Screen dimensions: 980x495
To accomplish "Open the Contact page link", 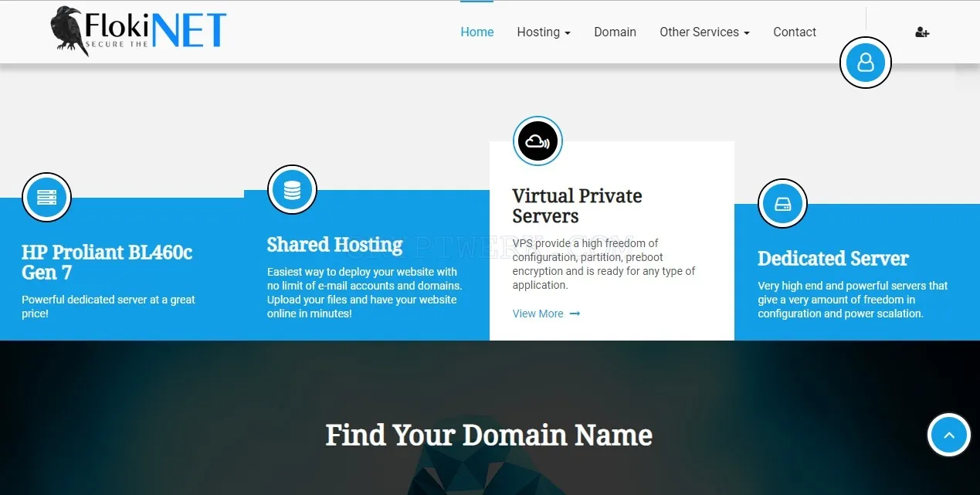I will [795, 32].
